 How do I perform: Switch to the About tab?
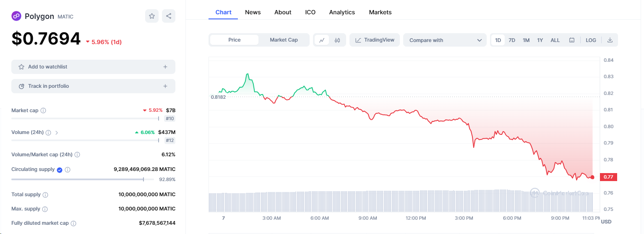pos(283,12)
